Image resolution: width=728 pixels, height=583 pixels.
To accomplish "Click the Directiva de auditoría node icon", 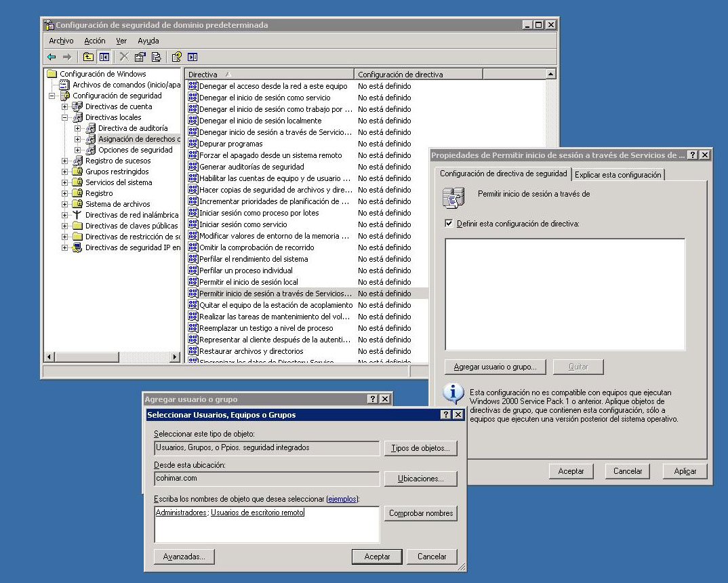I will 90,128.
